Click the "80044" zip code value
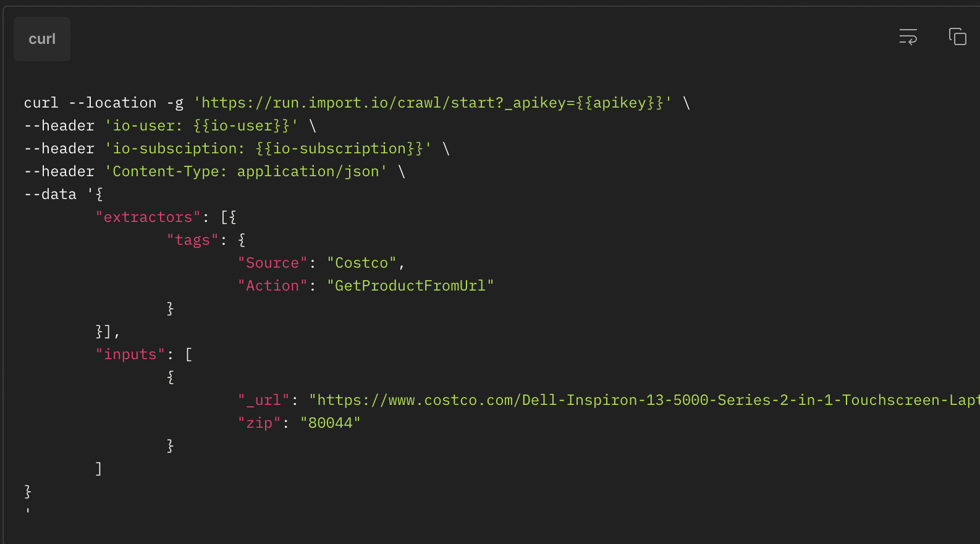Screen dimensions: 980x544 [330, 423]
